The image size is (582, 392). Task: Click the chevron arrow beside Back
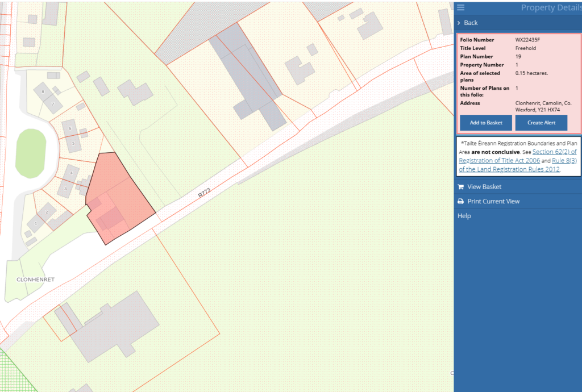tap(459, 23)
